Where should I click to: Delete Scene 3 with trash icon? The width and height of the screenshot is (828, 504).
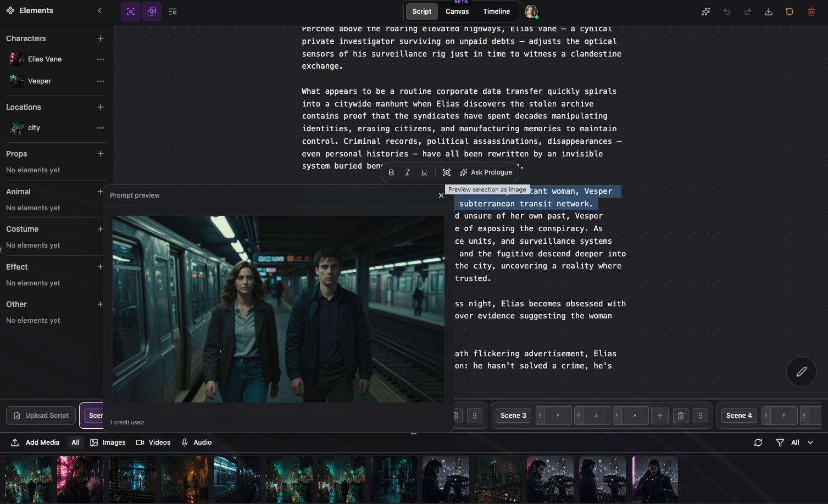(681, 416)
